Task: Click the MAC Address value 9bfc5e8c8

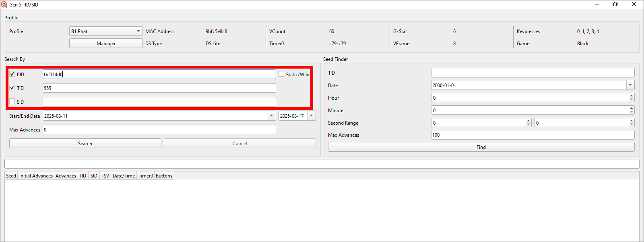Action: [216, 31]
